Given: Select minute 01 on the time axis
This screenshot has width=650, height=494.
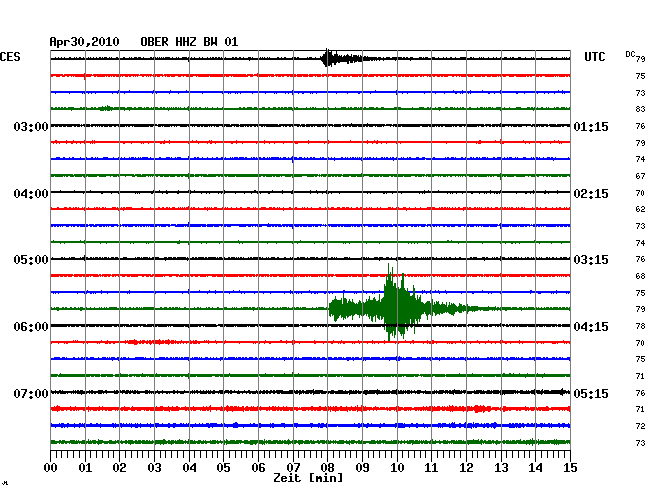Looking at the screenshot, I should 85,467.
